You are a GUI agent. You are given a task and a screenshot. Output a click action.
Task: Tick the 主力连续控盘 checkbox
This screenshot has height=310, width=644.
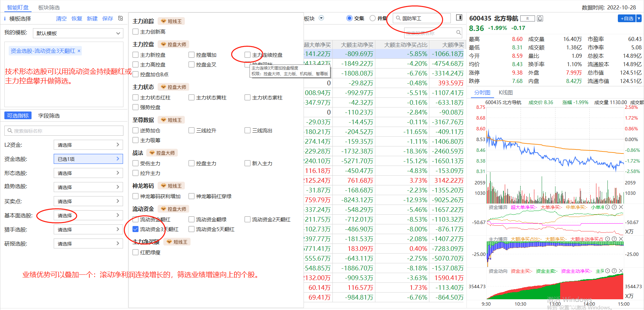point(248,55)
